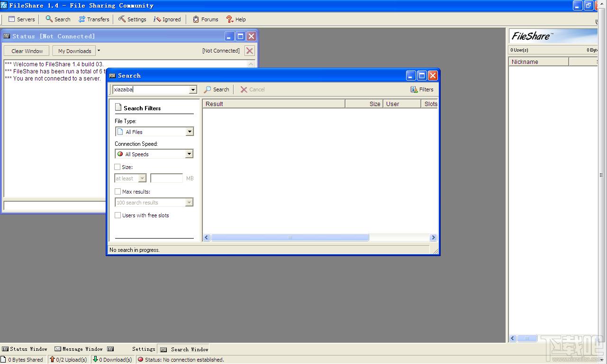Switch to the Status Window tab

click(25, 349)
